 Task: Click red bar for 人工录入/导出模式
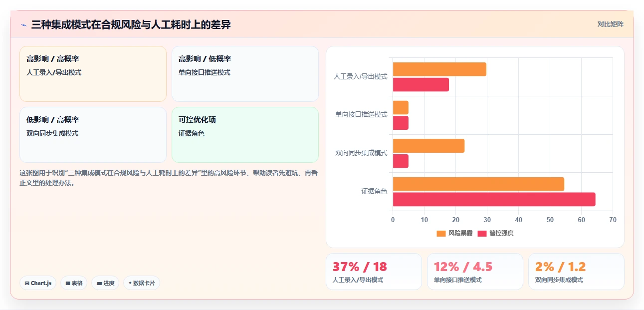pyautogui.click(x=421, y=85)
